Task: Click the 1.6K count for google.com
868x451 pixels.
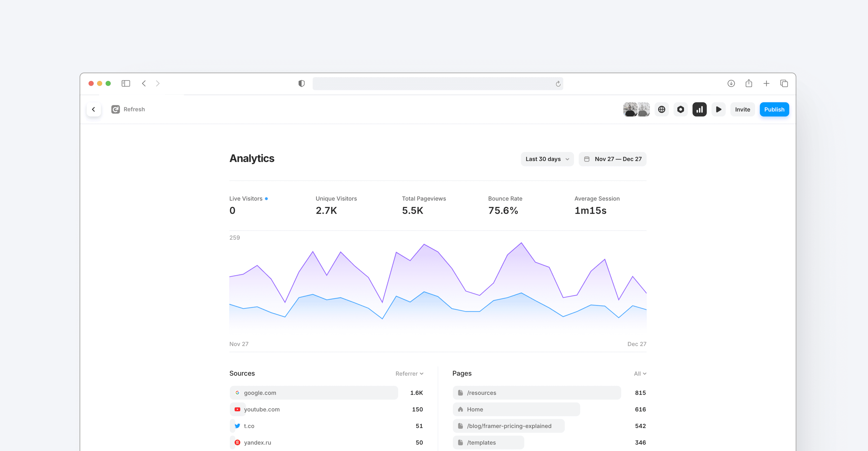Action: pos(416,393)
